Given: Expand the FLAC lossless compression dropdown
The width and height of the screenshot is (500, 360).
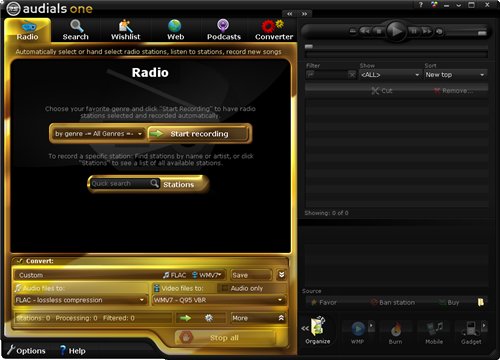Looking at the screenshot, I should [x=80, y=300].
